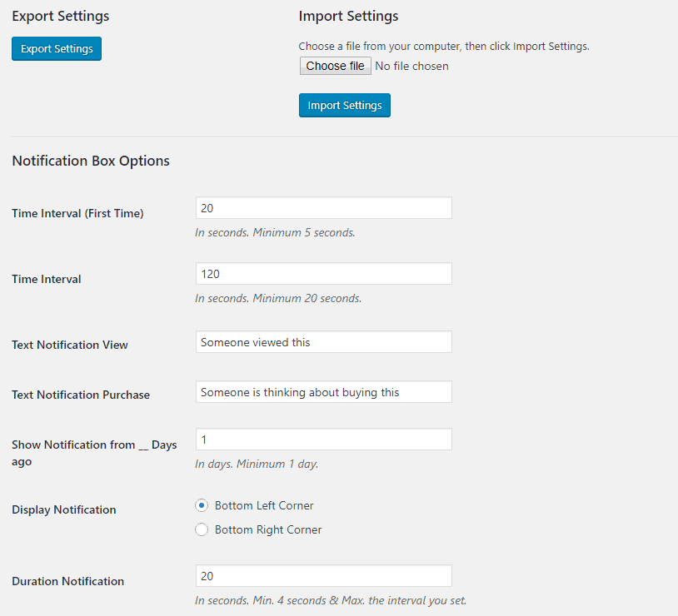Click the "Notification Box Options" heading

coord(91,161)
